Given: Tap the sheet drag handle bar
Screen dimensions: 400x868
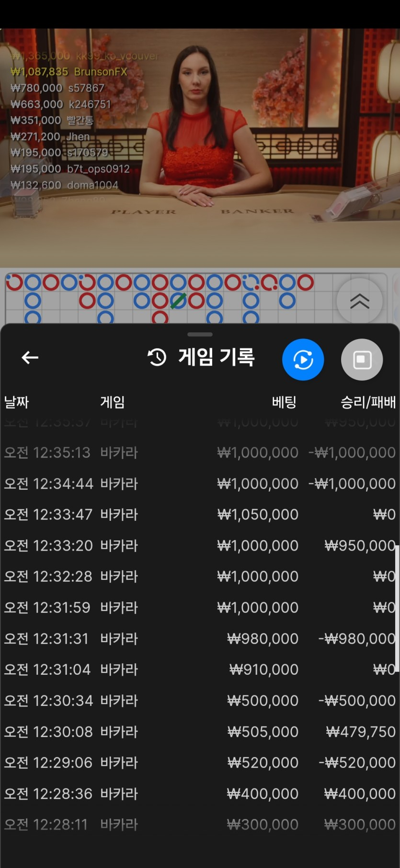Looking at the screenshot, I should (200, 334).
